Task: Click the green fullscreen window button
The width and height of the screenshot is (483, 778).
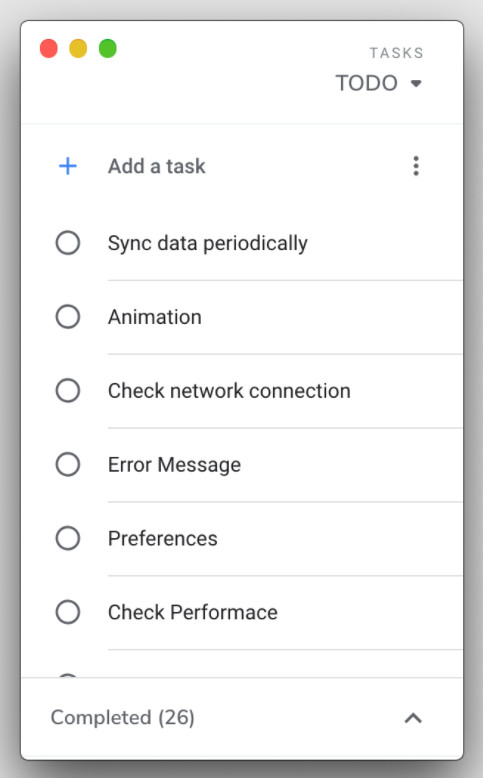Action: click(x=108, y=49)
